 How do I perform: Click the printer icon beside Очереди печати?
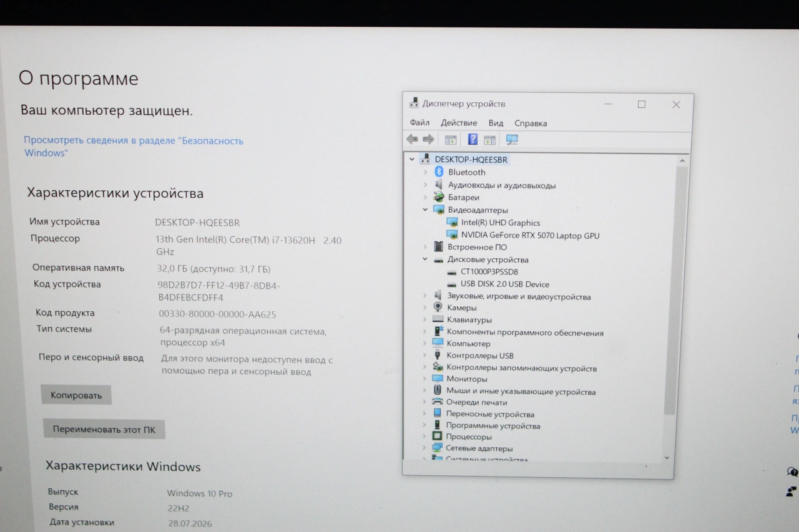tap(437, 402)
